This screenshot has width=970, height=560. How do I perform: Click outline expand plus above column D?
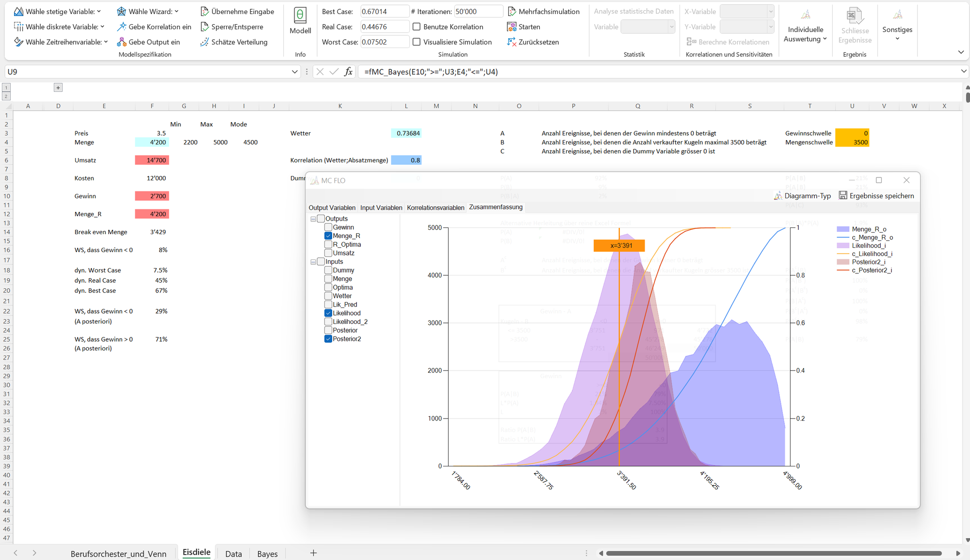(x=58, y=87)
